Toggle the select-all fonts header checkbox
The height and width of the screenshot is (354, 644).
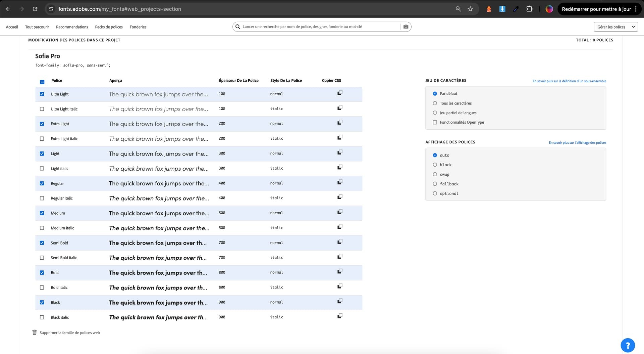(x=42, y=82)
